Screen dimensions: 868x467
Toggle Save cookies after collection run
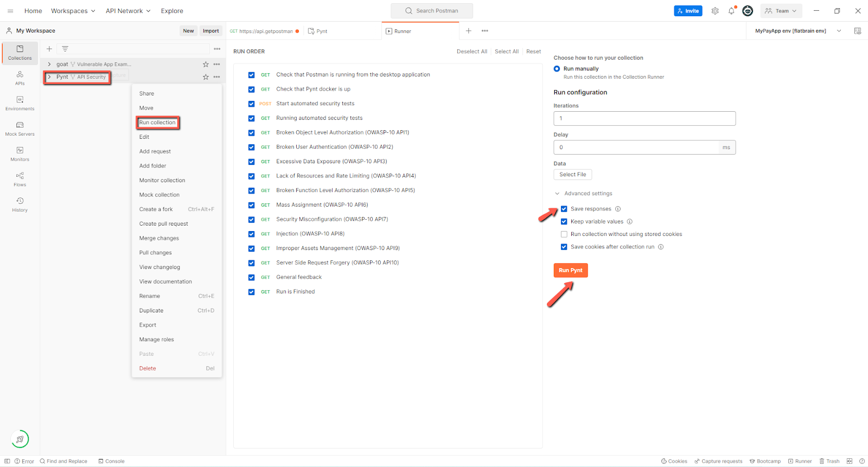pos(564,247)
